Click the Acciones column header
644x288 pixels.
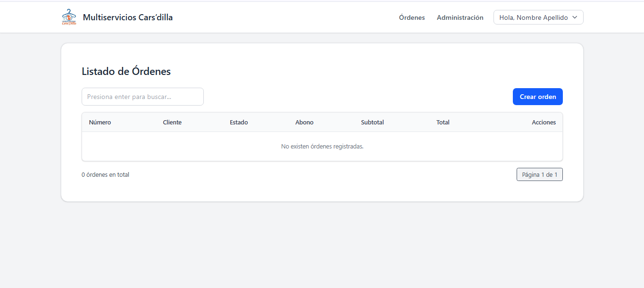(x=544, y=122)
